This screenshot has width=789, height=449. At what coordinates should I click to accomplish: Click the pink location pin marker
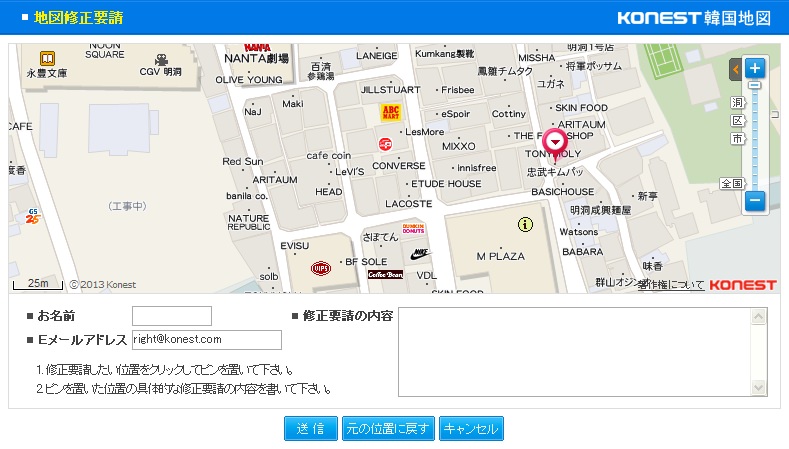tap(555, 143)
